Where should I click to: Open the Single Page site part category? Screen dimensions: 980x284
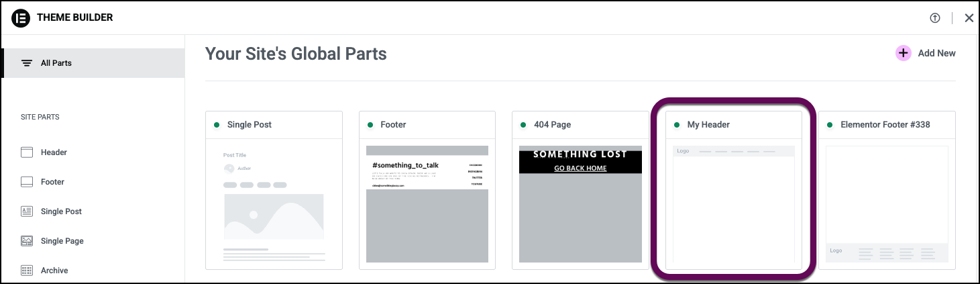click(x=62, y=241)
